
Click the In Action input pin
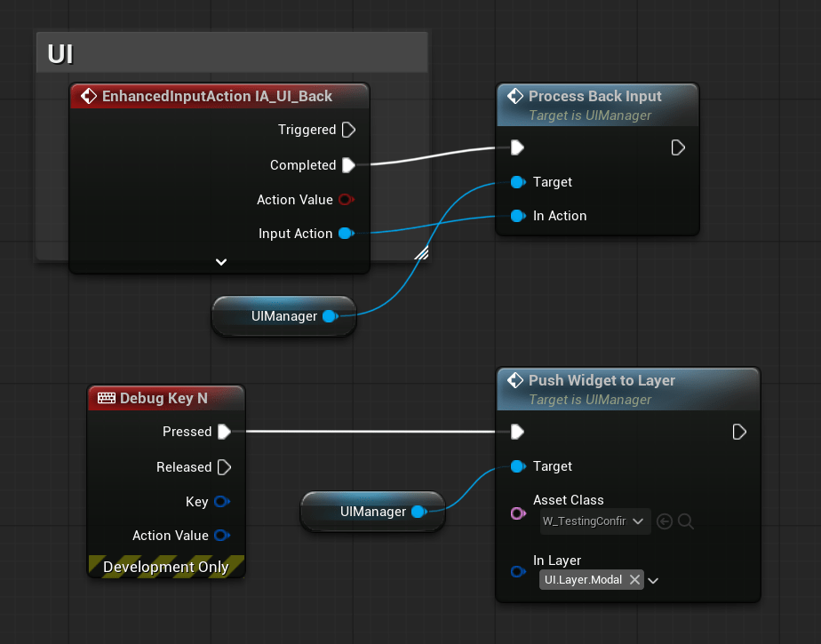[x=517, y=216]
